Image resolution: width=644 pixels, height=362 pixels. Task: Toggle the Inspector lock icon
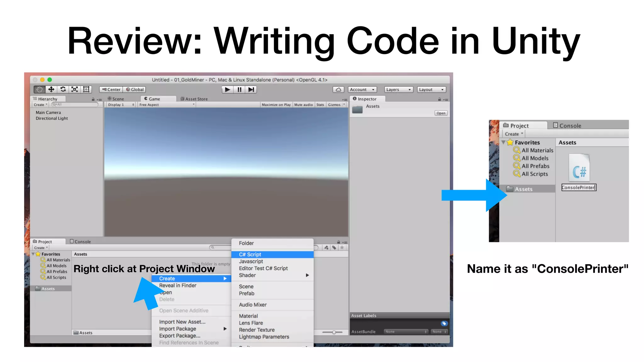[x=439, y=99]
